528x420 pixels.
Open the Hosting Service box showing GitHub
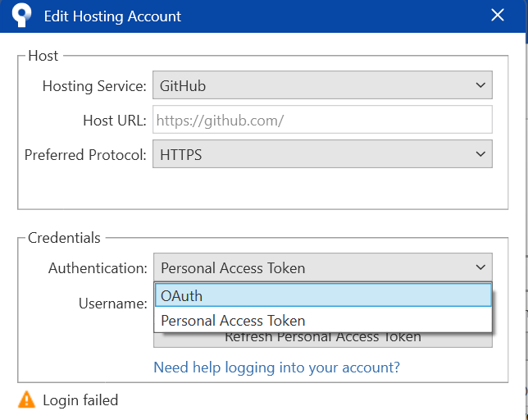(x=312, y=85)
